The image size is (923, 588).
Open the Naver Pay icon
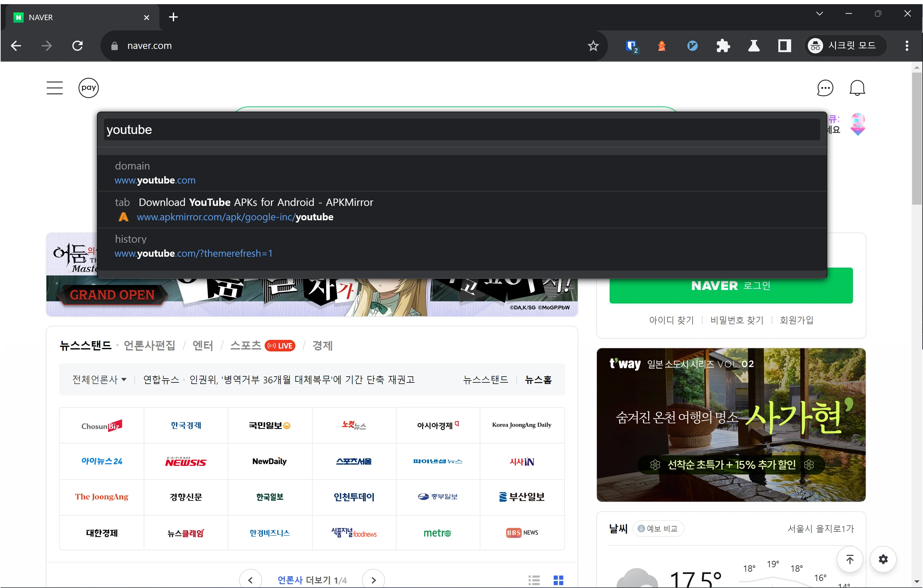coord(89,88)
